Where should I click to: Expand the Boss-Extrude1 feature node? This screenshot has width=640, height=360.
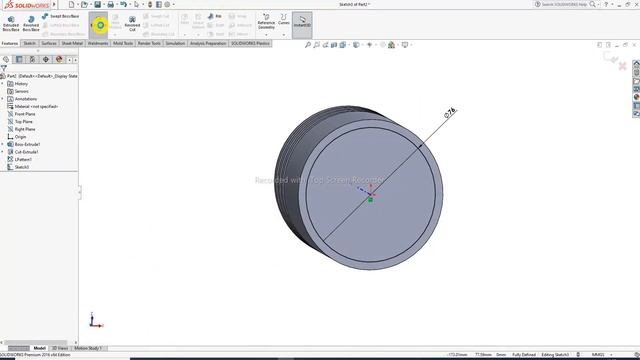(2, 144)
